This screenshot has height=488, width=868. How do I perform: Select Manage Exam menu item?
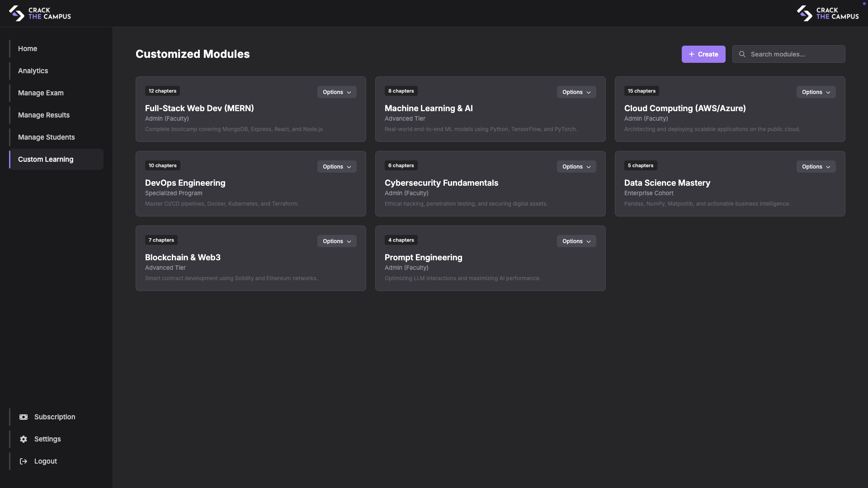pyautogui.click(x=41, y=93)
